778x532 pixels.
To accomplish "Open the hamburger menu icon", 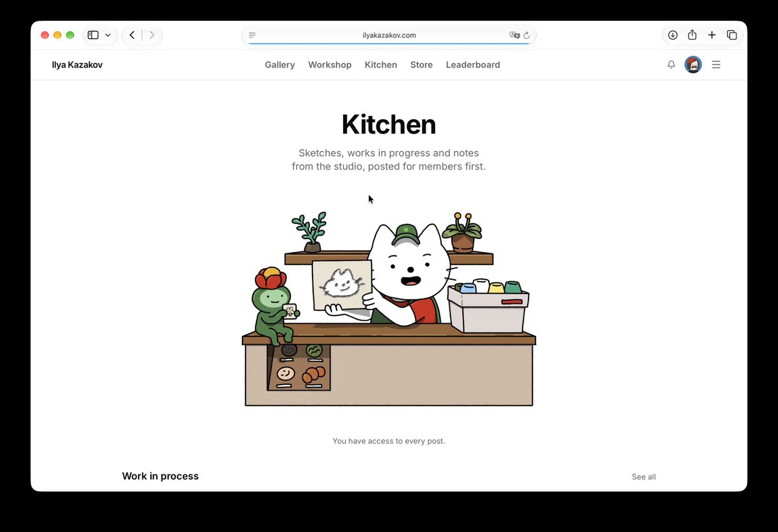I will click(x=716, y=65).
